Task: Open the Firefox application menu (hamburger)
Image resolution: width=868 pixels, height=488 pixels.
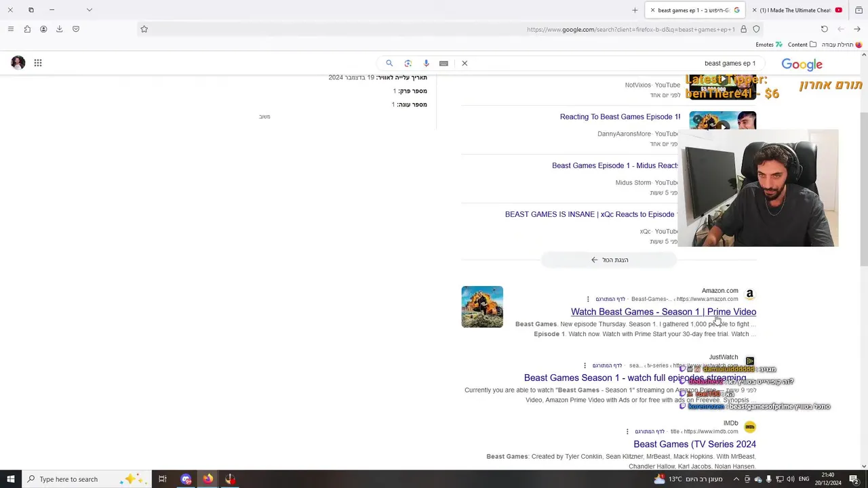Action: 10,29
